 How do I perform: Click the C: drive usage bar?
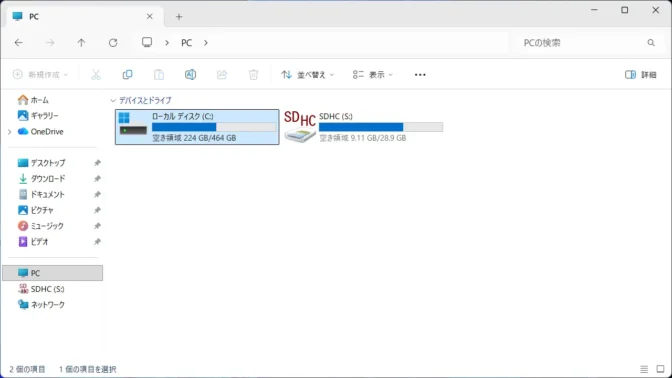(x=214, y=127)
